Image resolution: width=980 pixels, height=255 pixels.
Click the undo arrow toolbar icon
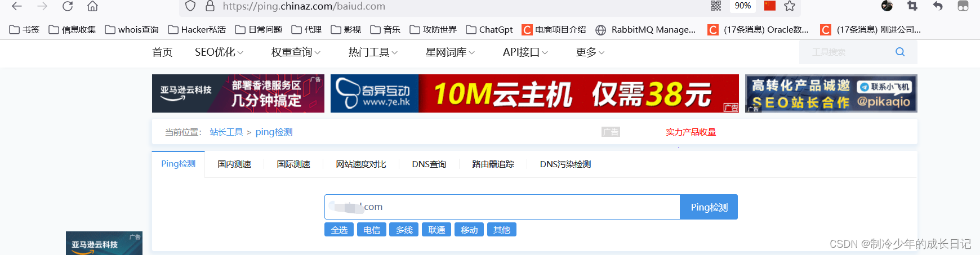938,6
